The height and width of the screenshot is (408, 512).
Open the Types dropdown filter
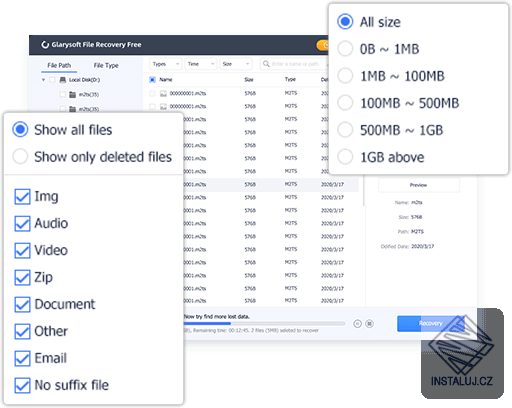(x=166, y=64)
